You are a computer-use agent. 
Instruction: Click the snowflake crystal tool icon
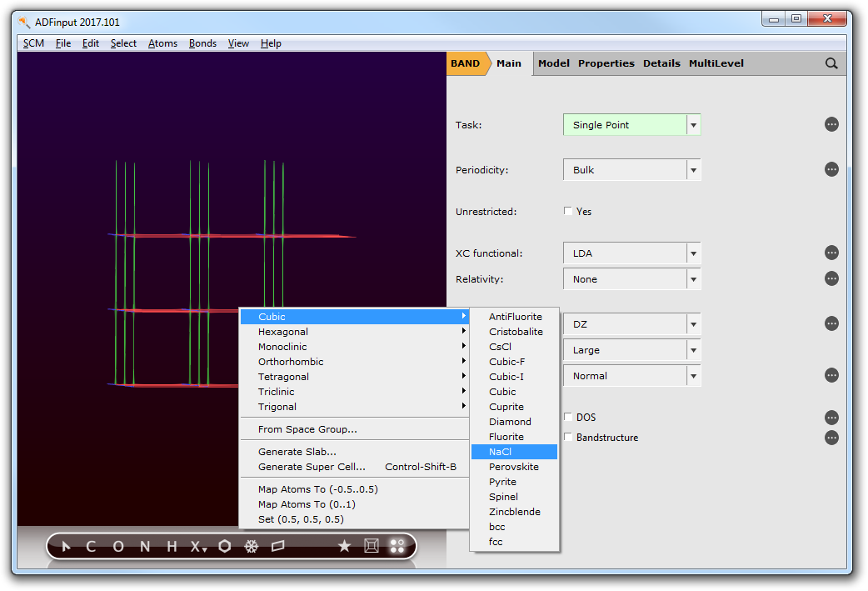click(251, 547)
